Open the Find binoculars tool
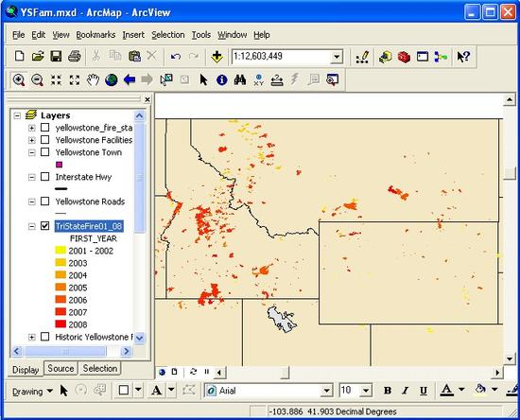The image size is (520, 420). [x=240, y=79]
